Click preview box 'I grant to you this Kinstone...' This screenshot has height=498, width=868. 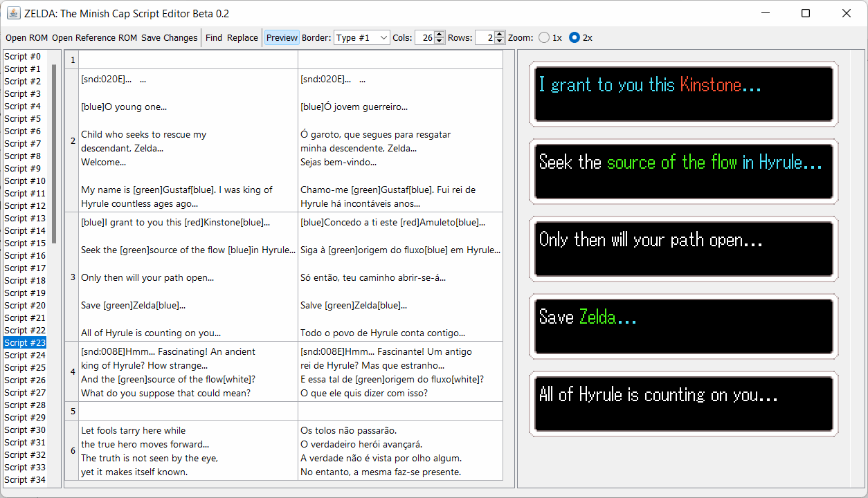684,94
